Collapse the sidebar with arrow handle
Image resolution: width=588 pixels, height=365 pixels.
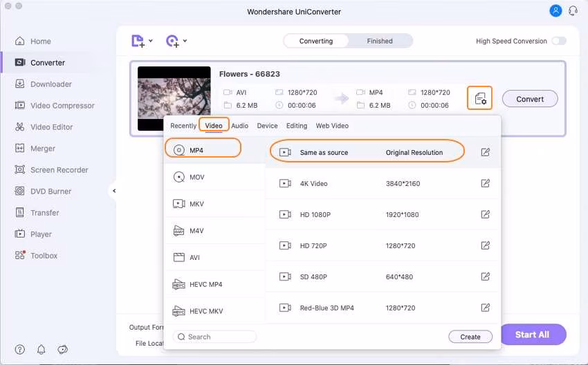point(113,191)
